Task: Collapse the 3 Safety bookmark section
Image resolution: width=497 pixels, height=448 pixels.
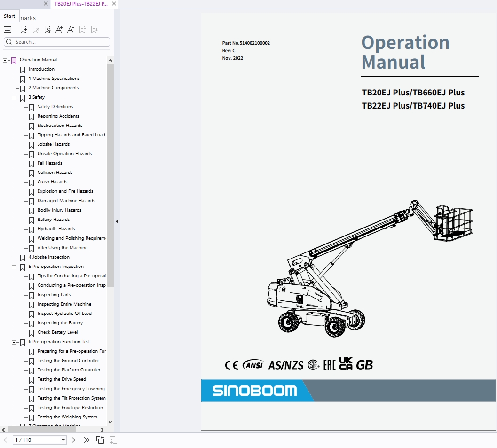Action: point(14,97)
